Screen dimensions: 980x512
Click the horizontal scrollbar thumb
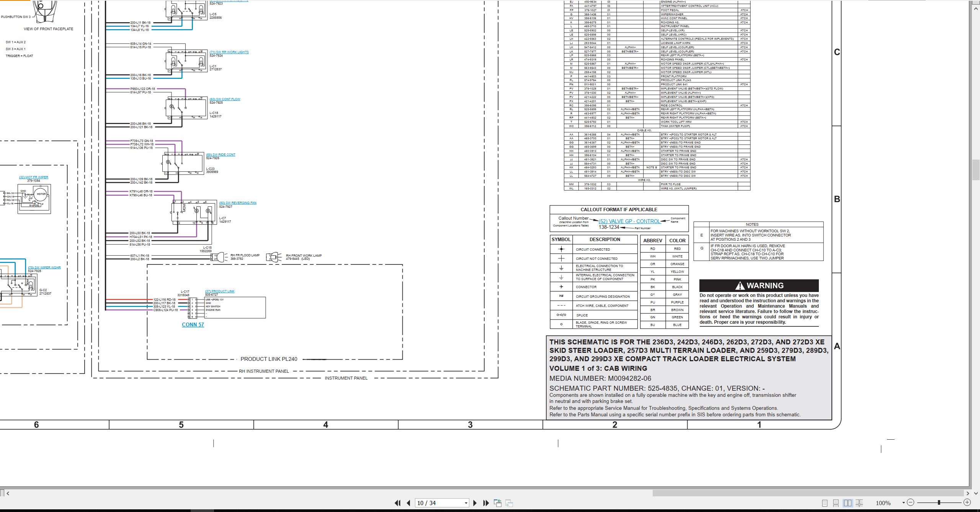pos(808,493)
